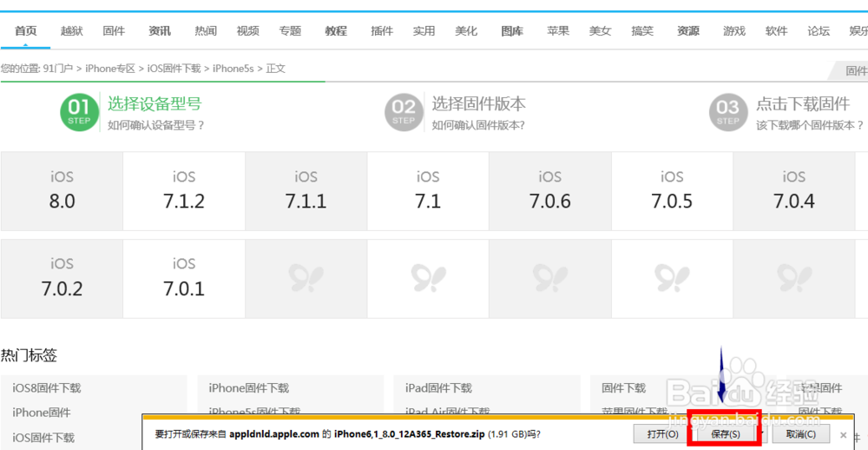Select the iOS 8.0 firmware tile

point(62,191)
